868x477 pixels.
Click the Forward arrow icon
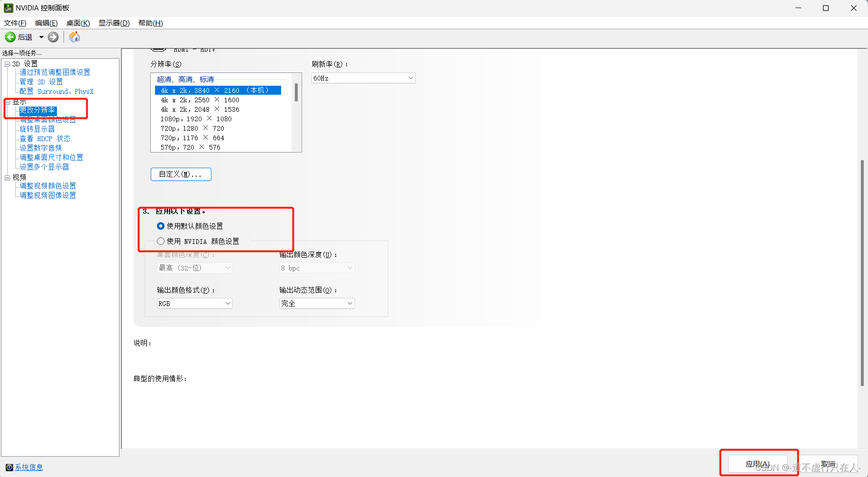pos(53,37)
